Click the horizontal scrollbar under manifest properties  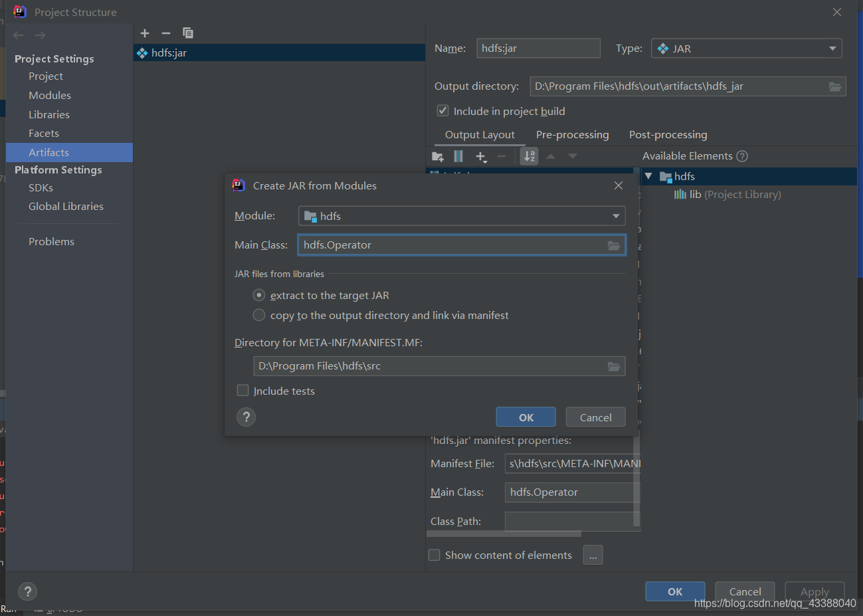point(504,534)
